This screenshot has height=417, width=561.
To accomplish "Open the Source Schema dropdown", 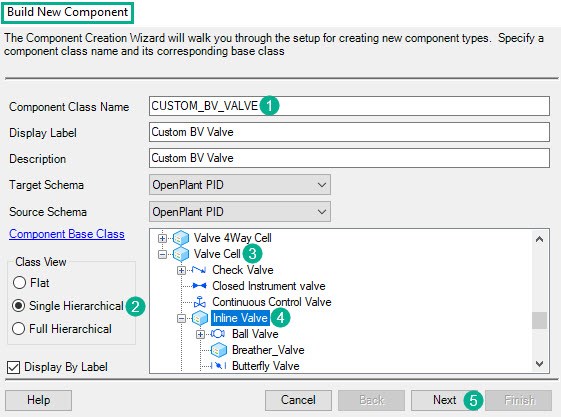I will 240,212.
